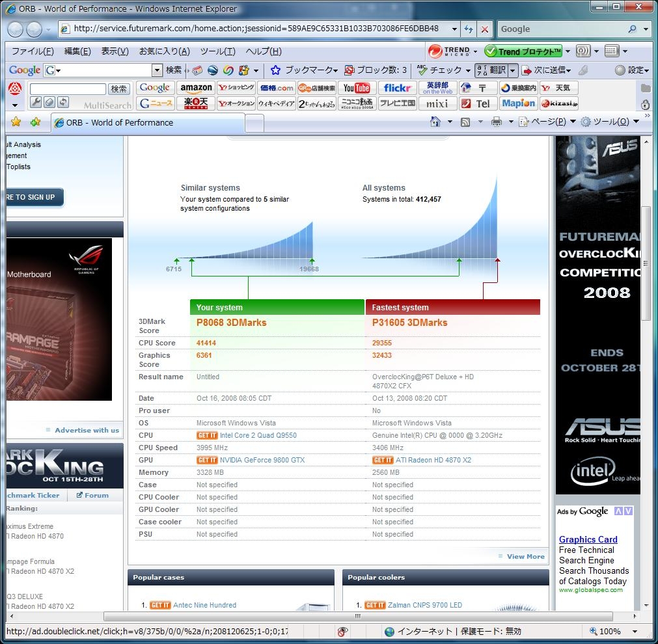The width and height of the screenshot is (658, 644).
Task: Open the flickr shortcut button
Action: coord(398,88)
